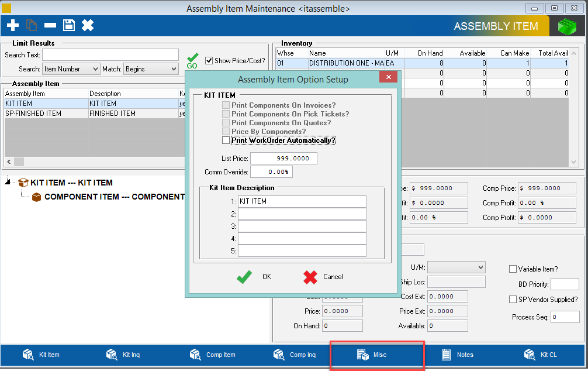This screenshot has width=588, height=371.
Task: Collapse the KIT ITEM tree node
Action: [x=8, y=183]
